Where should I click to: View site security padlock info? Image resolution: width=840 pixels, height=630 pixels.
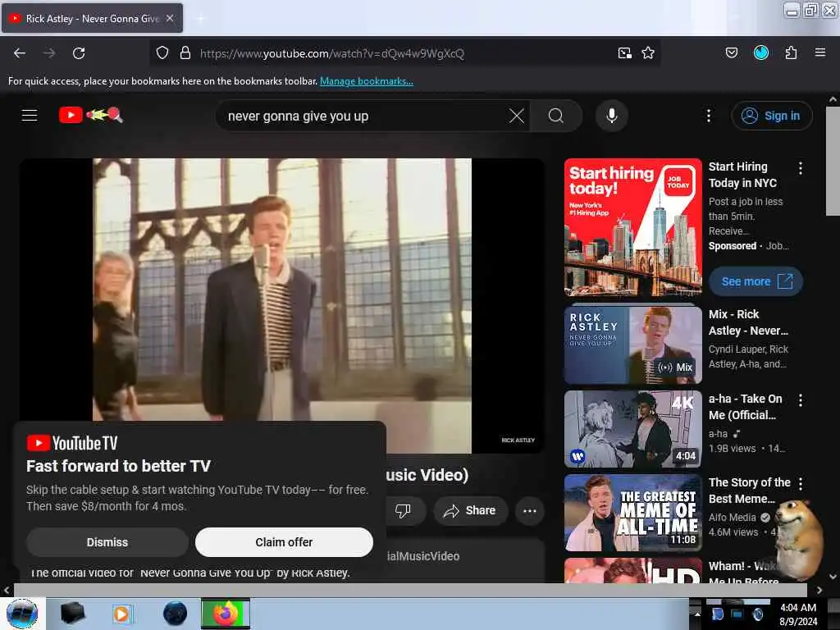pyautogui.click(x=185, y=53)
